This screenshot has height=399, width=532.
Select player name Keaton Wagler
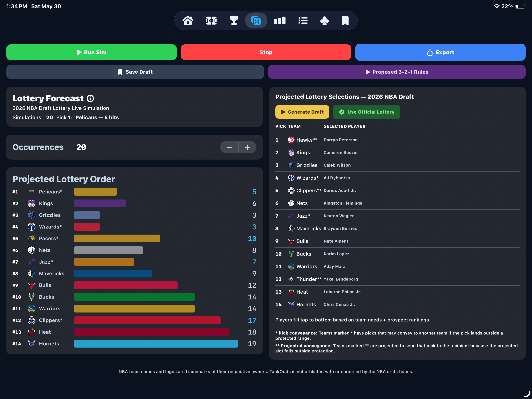(x=339, y=216)
